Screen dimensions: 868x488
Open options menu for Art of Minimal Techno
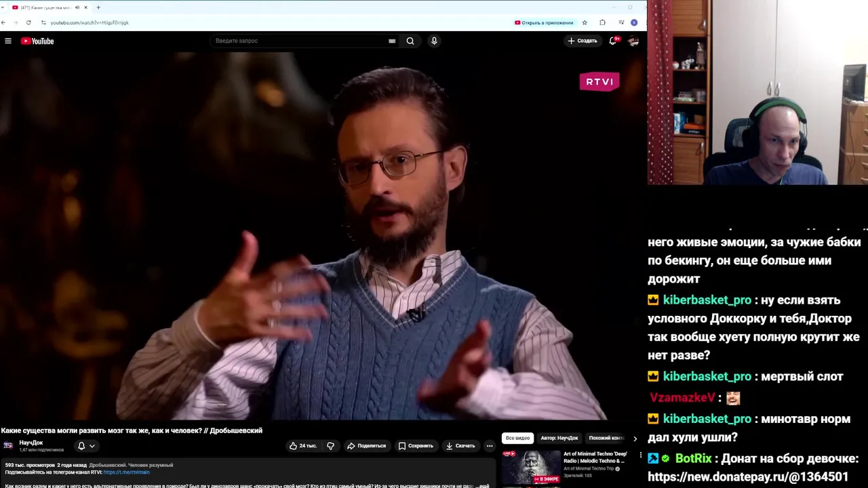[x=641, y=455]
